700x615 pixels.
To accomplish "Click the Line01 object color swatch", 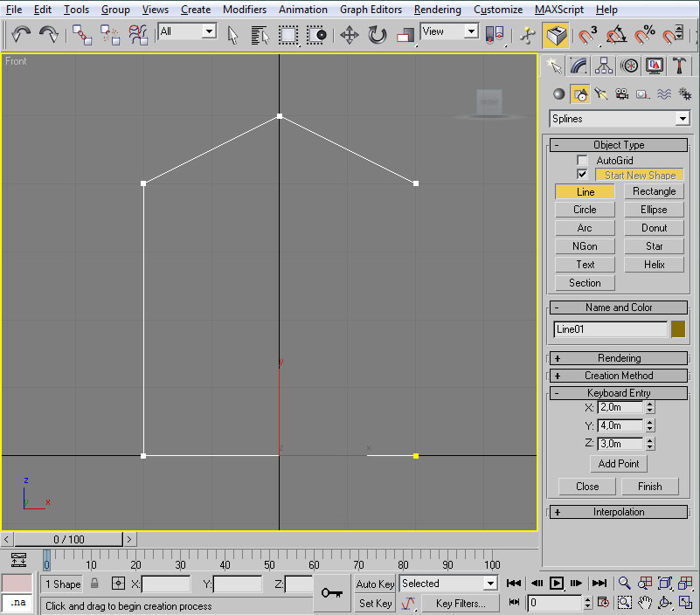I will point(678,329).
